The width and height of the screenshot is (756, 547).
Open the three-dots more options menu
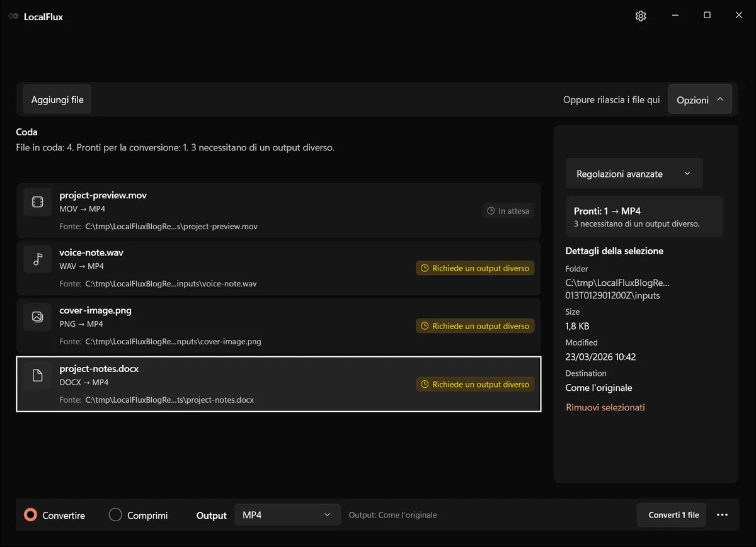pyautogui.click(x=722, y=515)
